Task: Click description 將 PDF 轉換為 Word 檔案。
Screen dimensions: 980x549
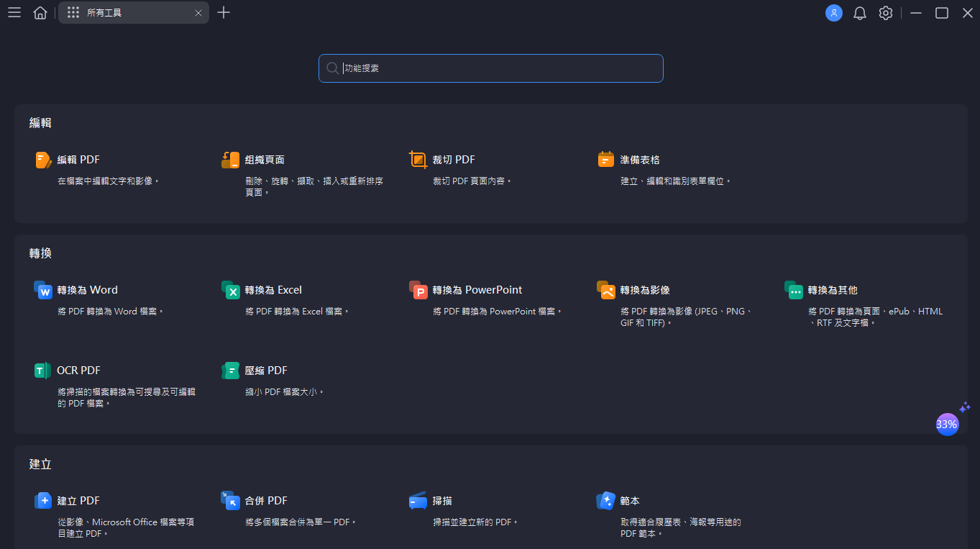Action: click(111, 312)
